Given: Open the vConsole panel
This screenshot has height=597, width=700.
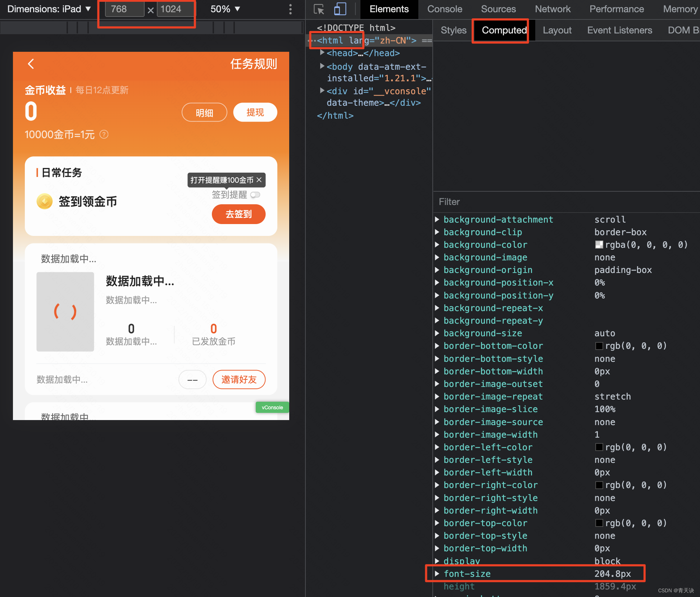Looking at the screenshot, I should (x=272, y=407).
